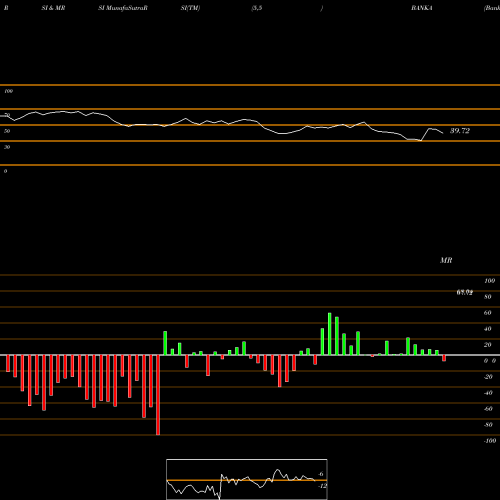Click the SI(TM) header label

tap(190, 8)
